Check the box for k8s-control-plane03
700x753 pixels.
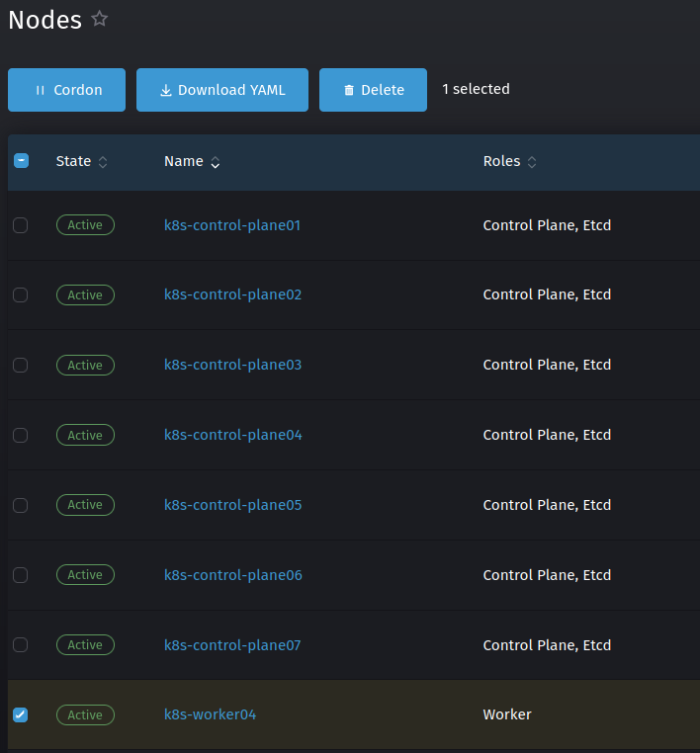pyautogui.click(x=20, y=365)
